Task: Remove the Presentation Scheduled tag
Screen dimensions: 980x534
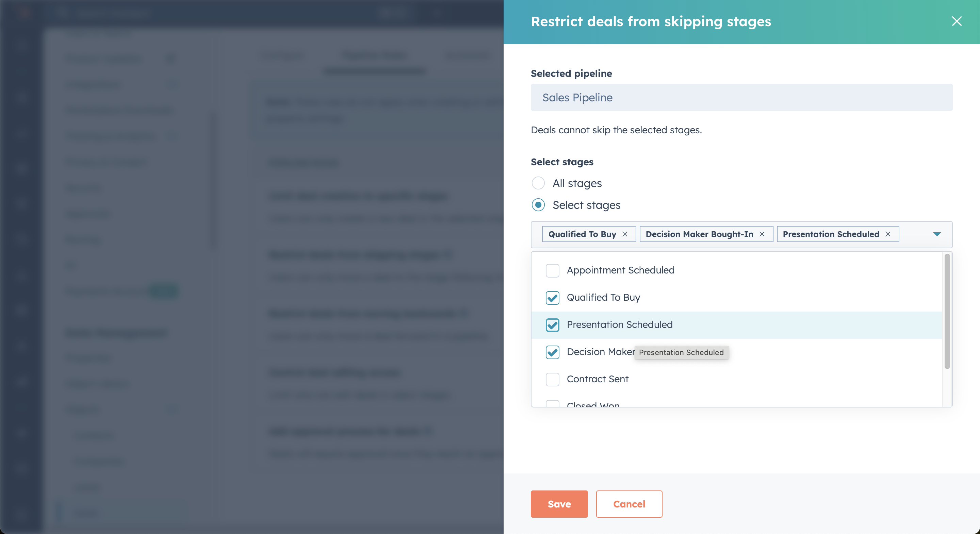Action: [x=887, y=234]
